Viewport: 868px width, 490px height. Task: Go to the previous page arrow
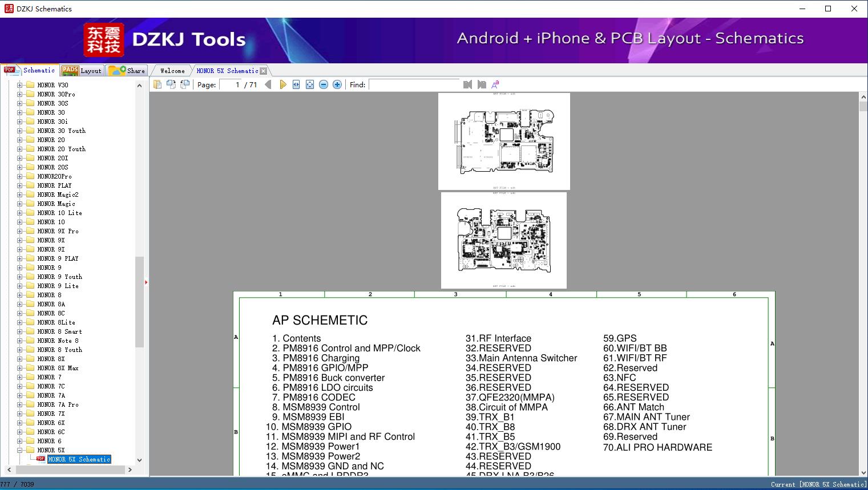[x=268, y=84]
